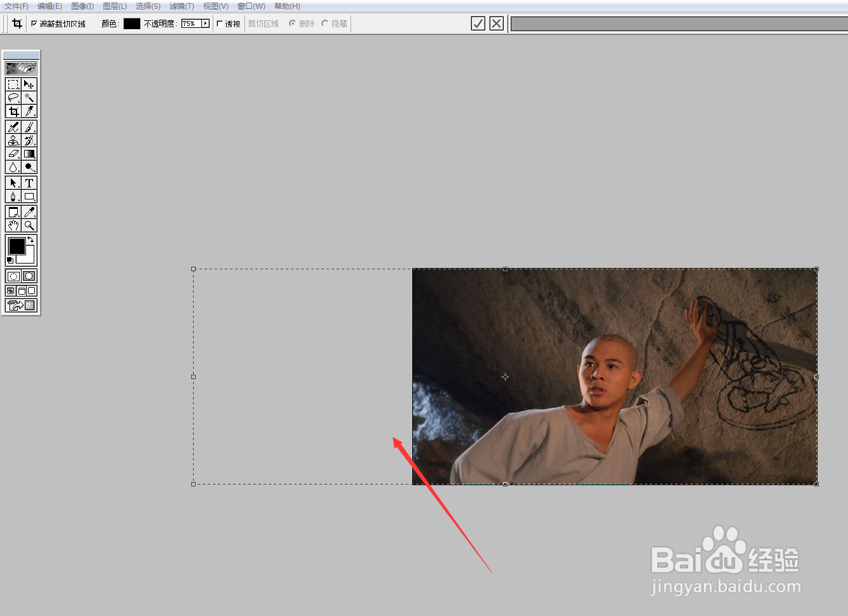The image size is (848, 616).
Task: Select the Paintbrush tool
Action: [x=29, y=127]
